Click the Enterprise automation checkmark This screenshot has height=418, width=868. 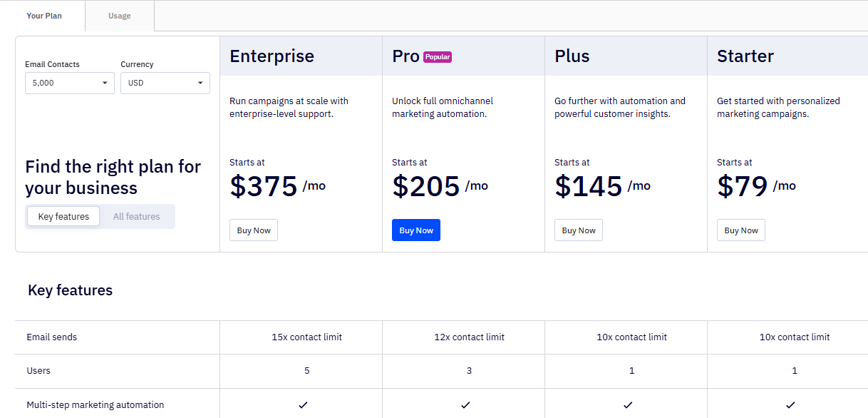click(301, 404)
